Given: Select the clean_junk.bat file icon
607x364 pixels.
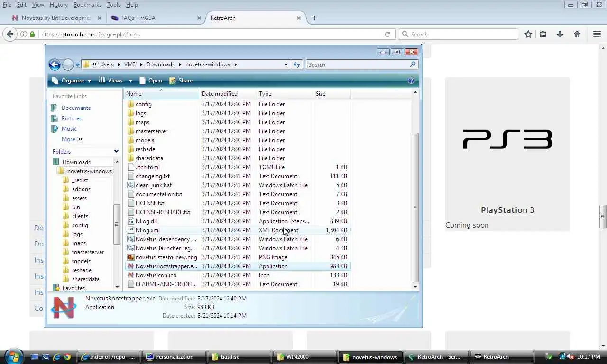Looking at the screenshot, I should click(131, 185).
